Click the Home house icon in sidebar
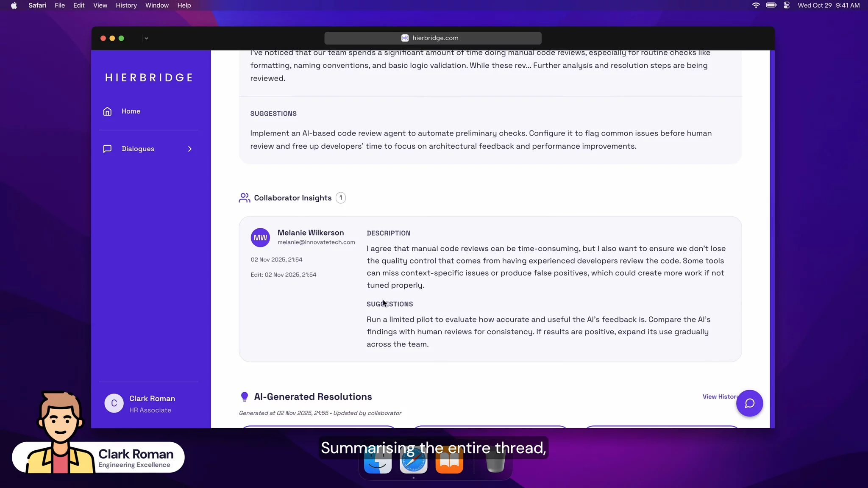 (107, 111)
